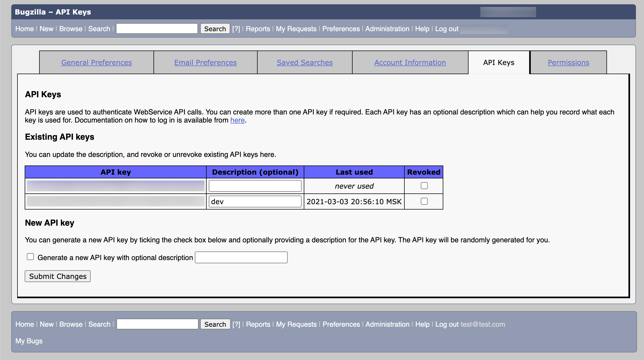
Task: Toggle the Revoked checkbox for never used key
Action: pyautogui.click(x=424, y=186)
